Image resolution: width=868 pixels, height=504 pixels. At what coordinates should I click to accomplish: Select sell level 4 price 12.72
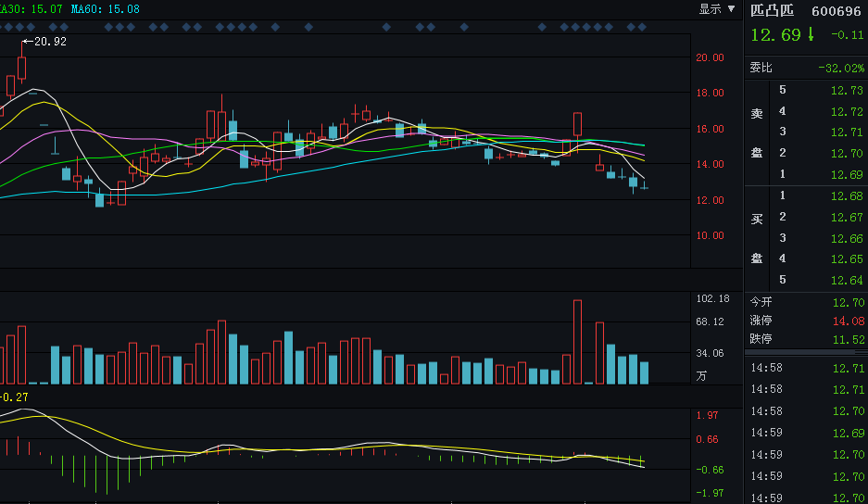847,112
